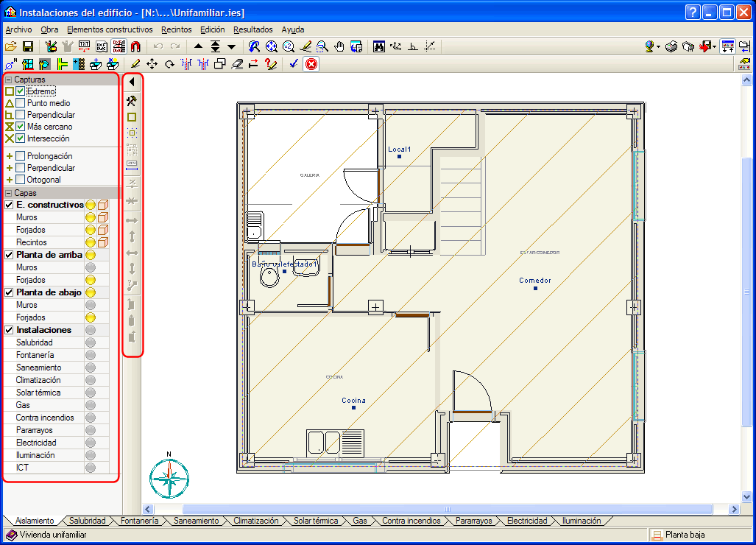The image size is (756, 545).
Task: Save the project with the floppy disk icon
Action: [28, 47]
